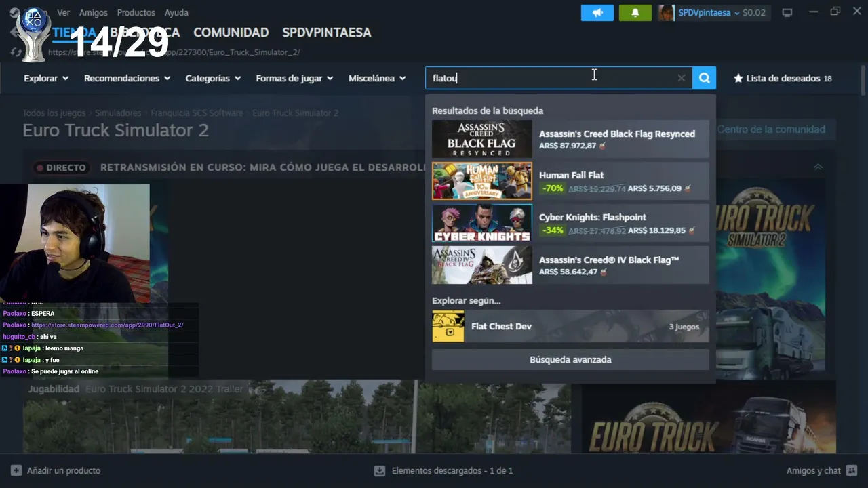Click Assassin's Creed IV Black Flag thumbnail
The height and width of the screenshot is (488, 868).
click(x=482, y=265)
